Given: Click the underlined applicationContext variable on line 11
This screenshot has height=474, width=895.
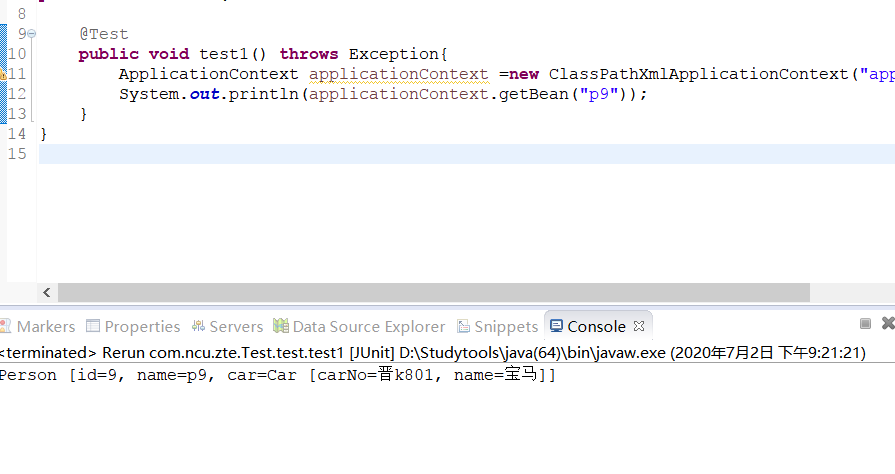Looking at the screenshot, I should (x=398, y=74).
